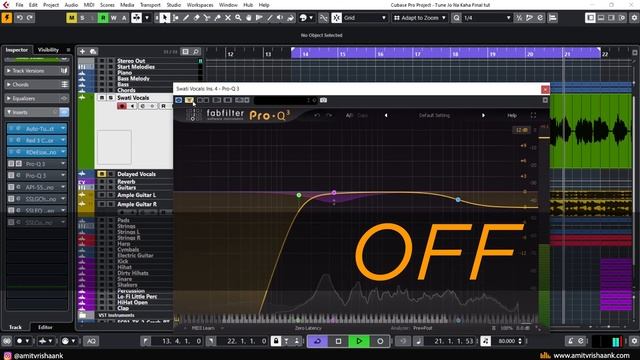Select the Ample Guitar L track

click(x=136, y=195)
